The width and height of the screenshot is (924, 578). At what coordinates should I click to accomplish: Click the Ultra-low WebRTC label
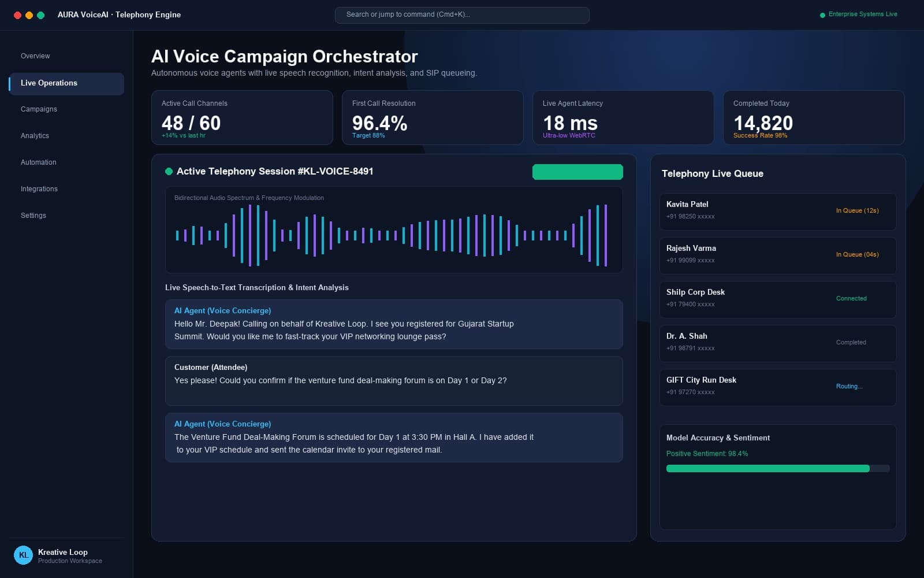click(x=569, y=136)
